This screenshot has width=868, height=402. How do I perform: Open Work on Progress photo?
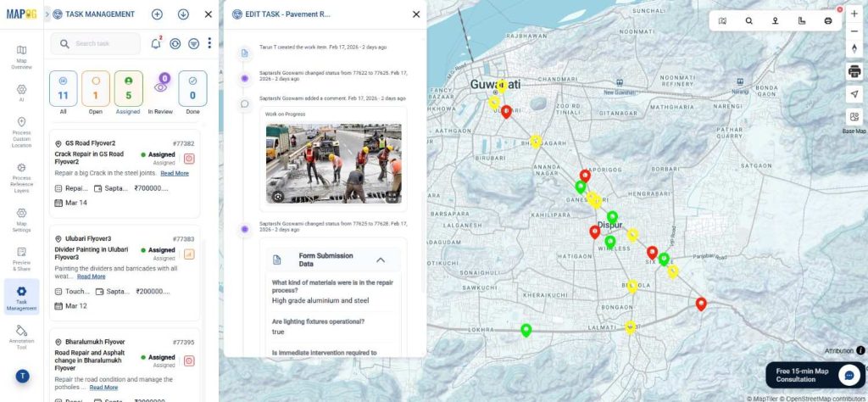point(334,164)
